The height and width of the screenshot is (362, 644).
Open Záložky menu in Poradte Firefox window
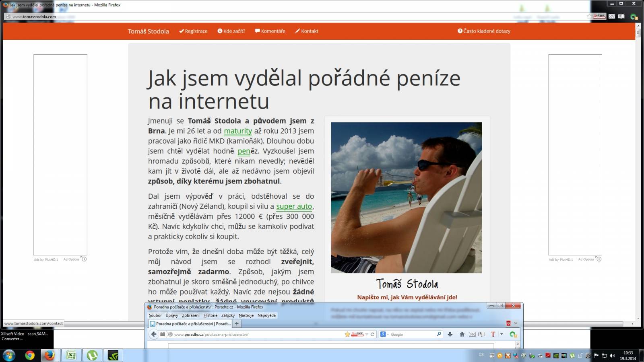(x=228, y=315)
